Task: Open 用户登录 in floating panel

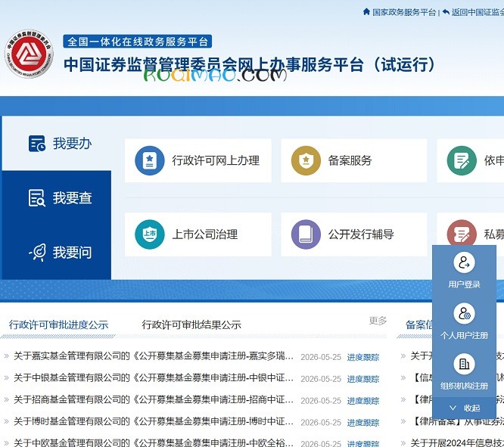Action: [464, 284]
